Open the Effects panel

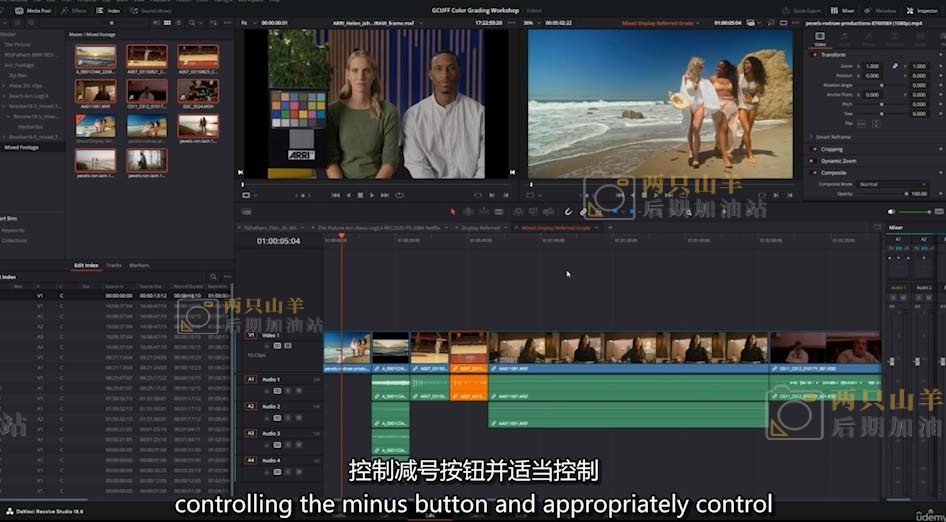point(76,10)
